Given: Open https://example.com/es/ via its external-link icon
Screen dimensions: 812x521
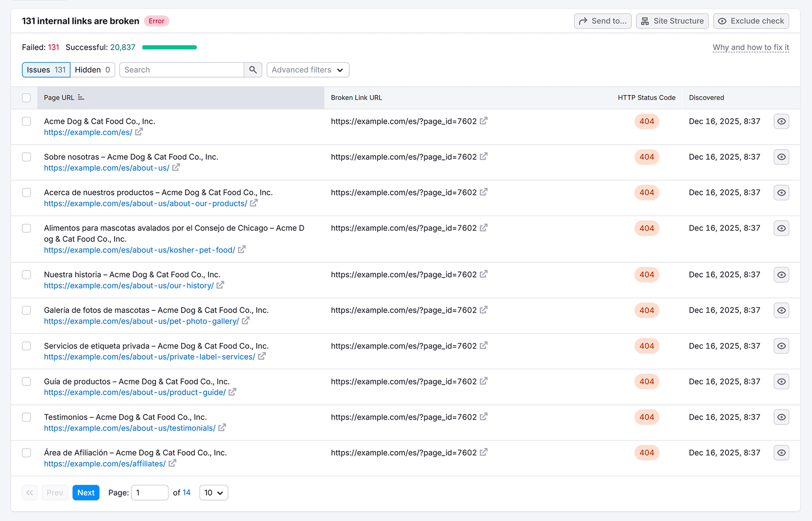Looking at the screenshot, I should 140,132.
